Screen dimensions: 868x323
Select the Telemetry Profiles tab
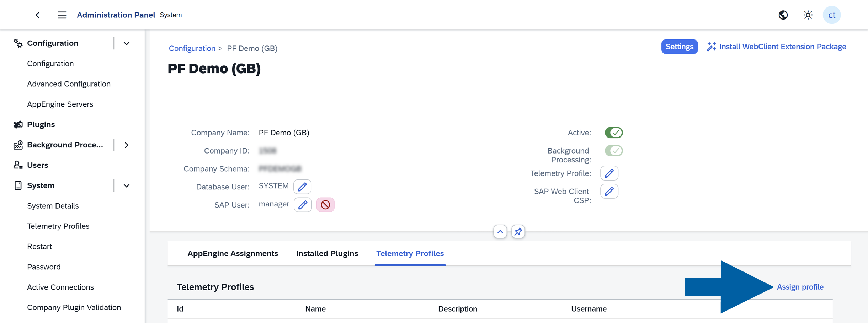coord(410,253)
